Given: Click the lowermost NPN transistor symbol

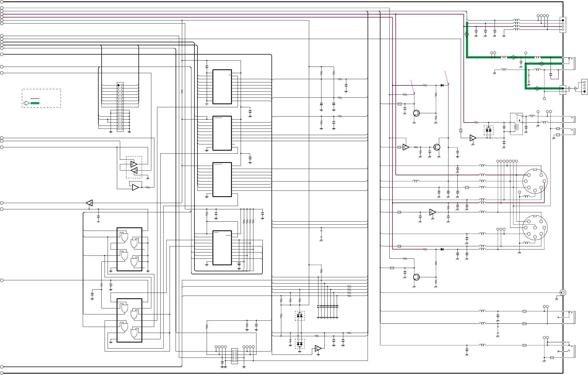Looking at the screenshot, I should click(416, 277).
